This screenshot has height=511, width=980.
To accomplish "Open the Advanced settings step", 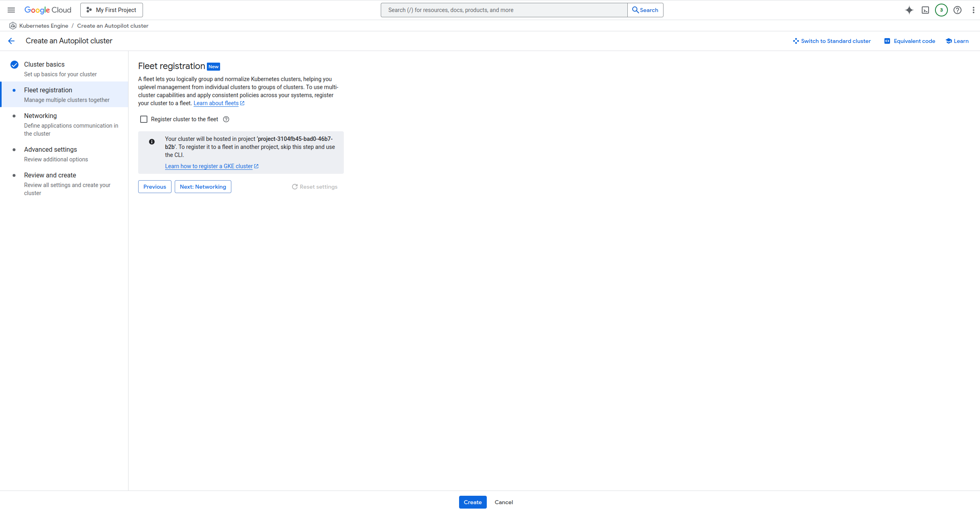I will tap(50, 149).
